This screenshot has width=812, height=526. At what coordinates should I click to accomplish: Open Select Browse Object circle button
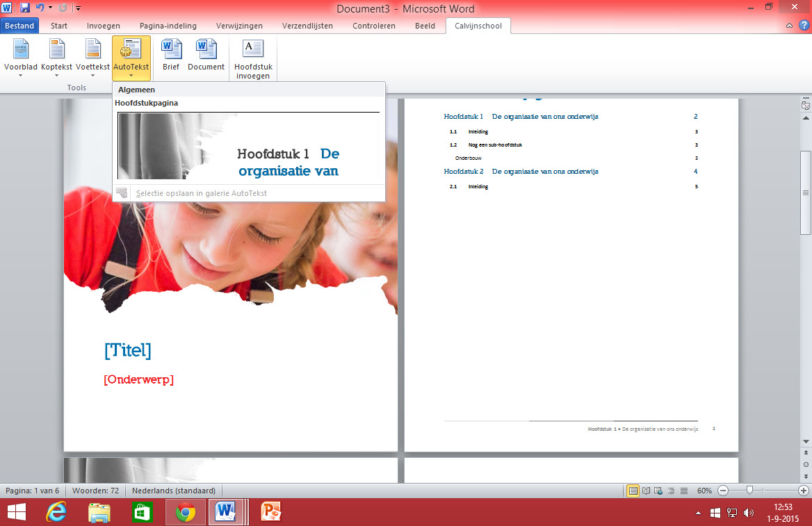pyautogui.click(x=806, y=464)
